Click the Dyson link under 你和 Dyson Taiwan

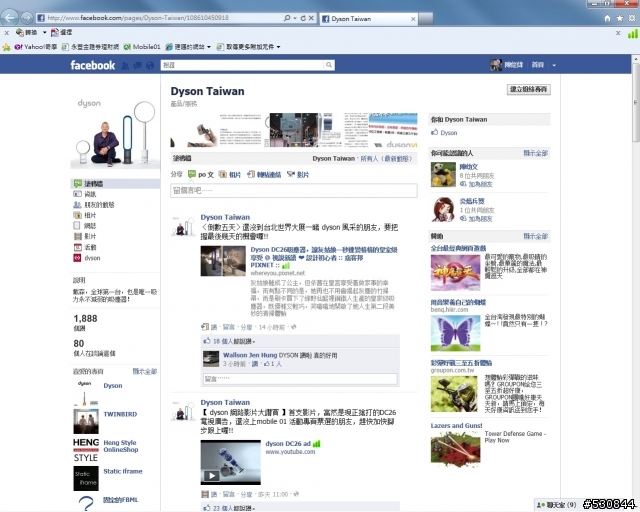[449, 133]
